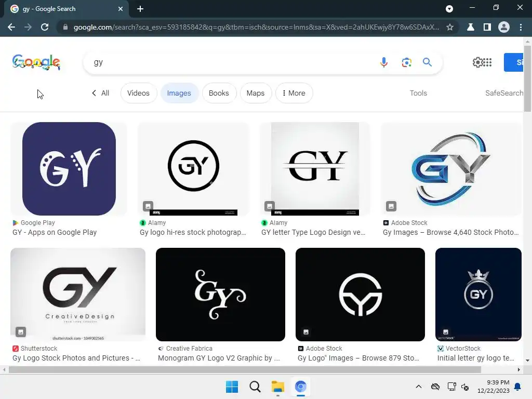The height and width of the screenshot is (399, 532).
Task: Select the Images tab
Action: click(179, 93)
